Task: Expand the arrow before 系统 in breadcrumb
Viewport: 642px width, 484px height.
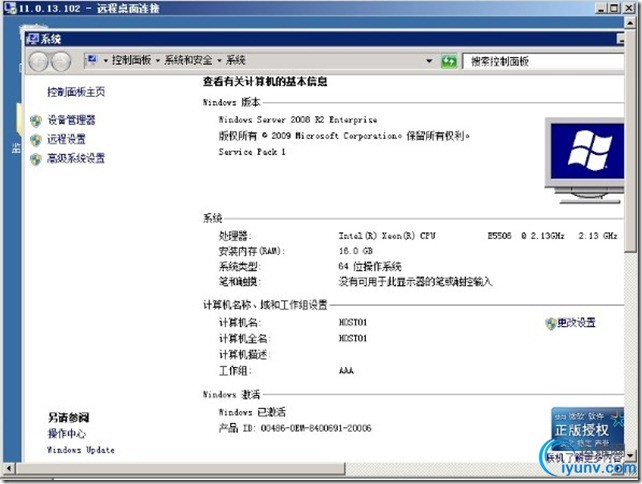Action: tap(219, 61)
